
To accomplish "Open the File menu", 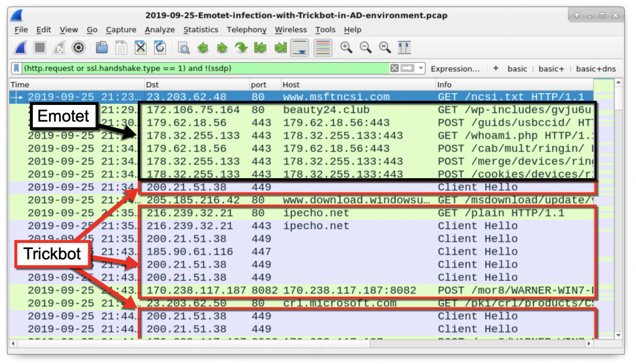I will pyautogui.click(x=21, y=30).
